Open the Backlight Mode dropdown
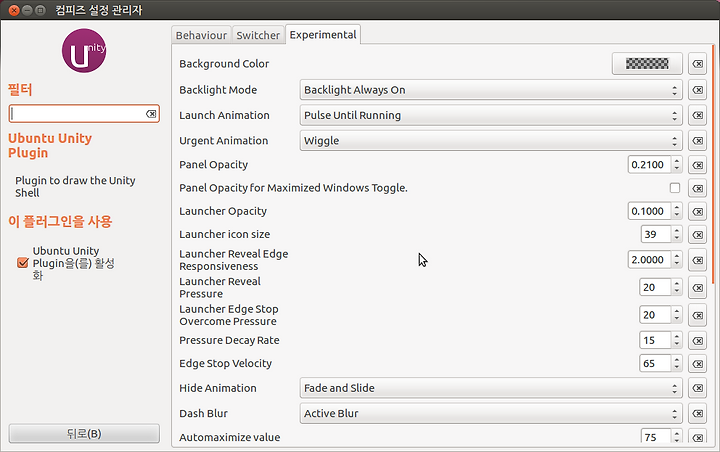The width and height of the screenshot is (720, 452). click(x=491, y=90)
